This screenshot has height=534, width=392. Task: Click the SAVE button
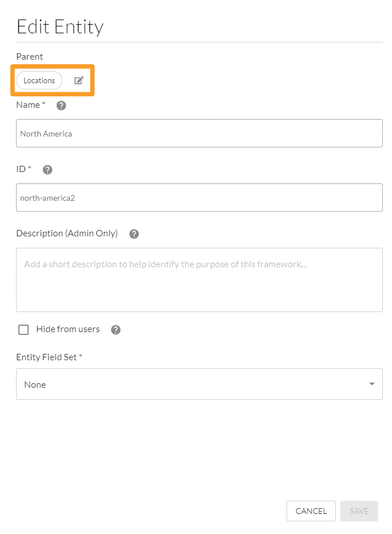click(x=359, y=511)
